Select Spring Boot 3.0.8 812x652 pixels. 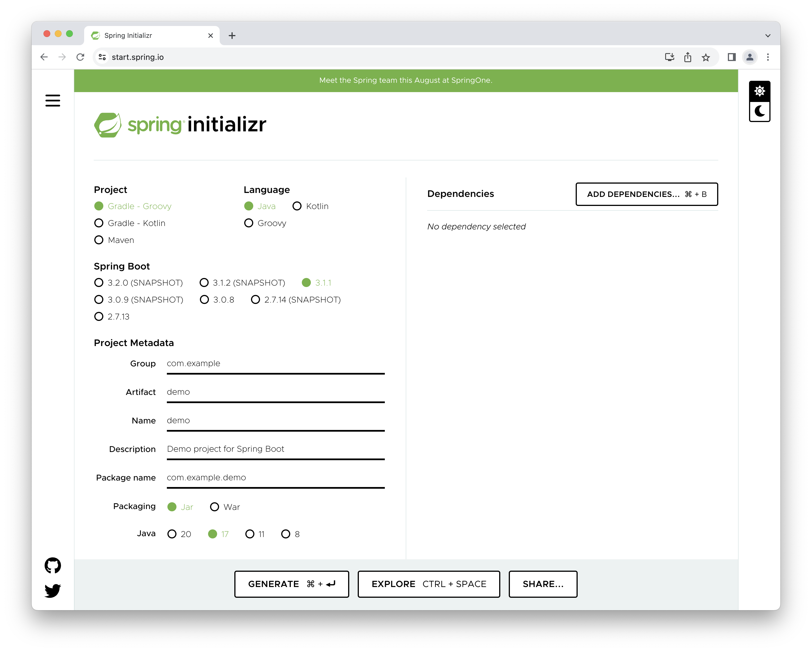click(217, 300)
